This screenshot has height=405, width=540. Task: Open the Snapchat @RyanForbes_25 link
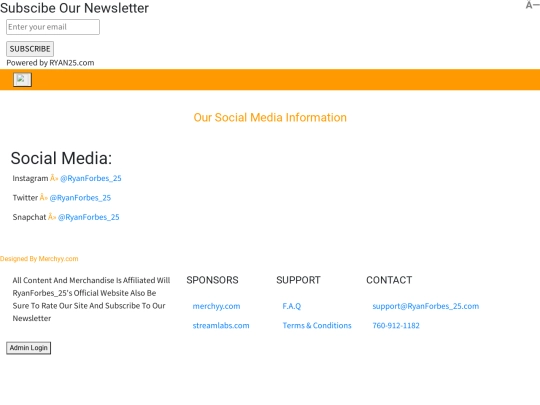click(89, 217)
